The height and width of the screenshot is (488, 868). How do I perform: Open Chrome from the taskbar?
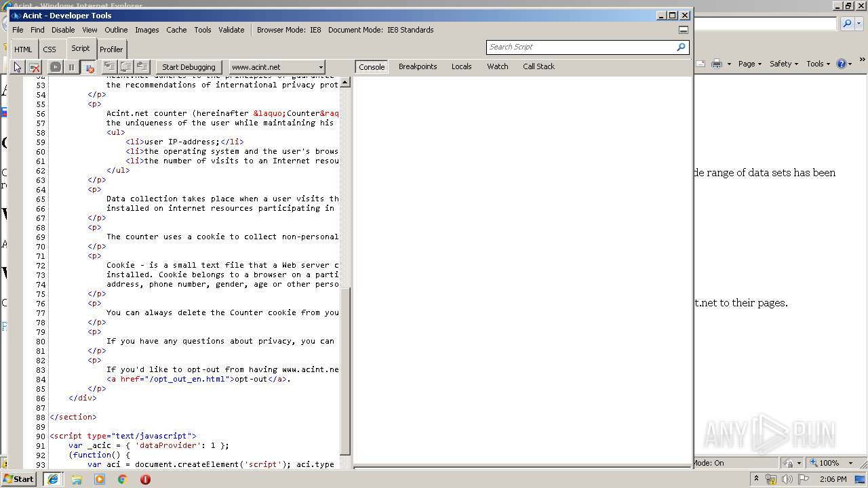tap(123, 479)
